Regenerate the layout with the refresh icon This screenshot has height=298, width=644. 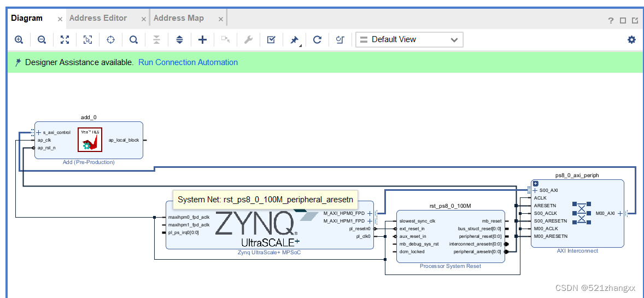(x=317, y=40)
